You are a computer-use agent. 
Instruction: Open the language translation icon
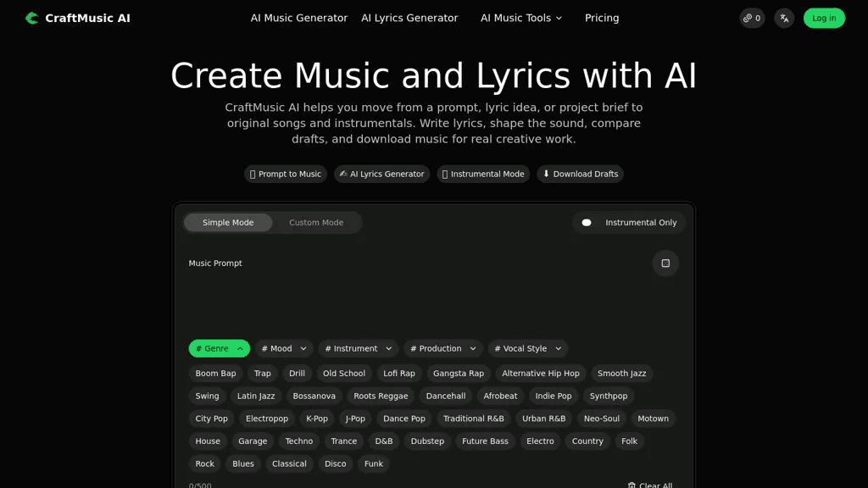(784, 19)
